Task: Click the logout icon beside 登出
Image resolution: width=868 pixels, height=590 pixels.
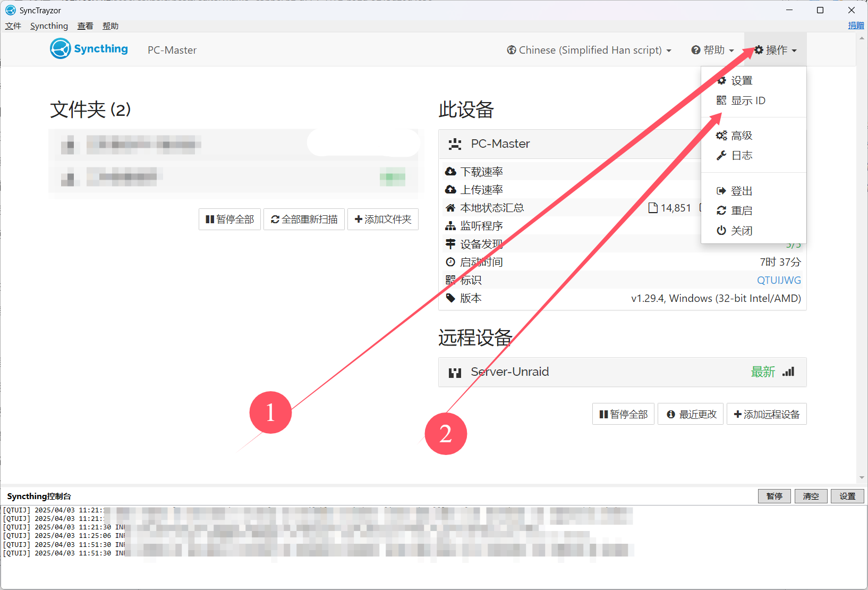Action: pos(721,191)
